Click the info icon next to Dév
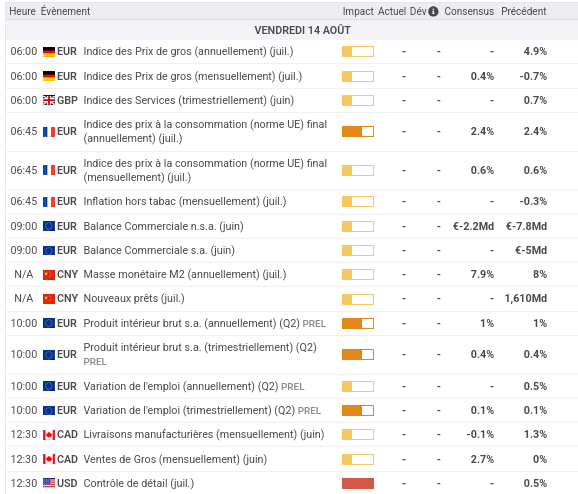This screenshot has height=494, width=578. pyautogui.click(x=434, y=11)
